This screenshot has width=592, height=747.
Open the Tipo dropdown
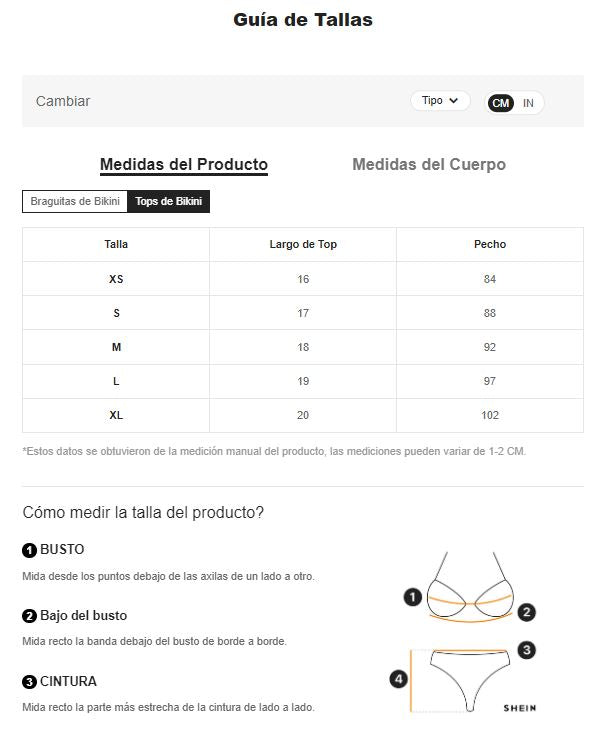click(440, 101)
